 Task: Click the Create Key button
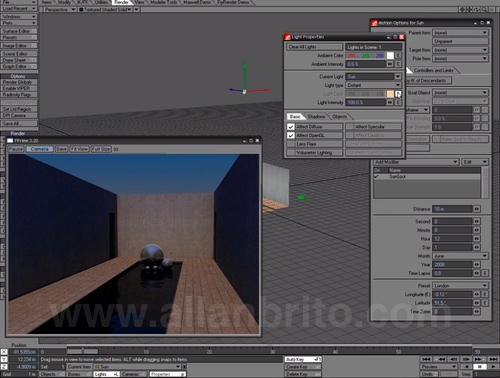pyautogui.click(x=303, y=367)
